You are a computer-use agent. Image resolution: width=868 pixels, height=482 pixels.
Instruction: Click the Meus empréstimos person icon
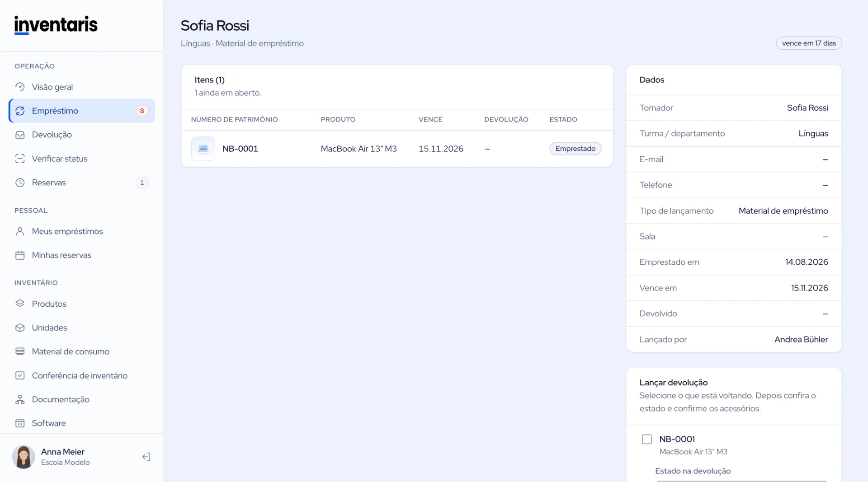(20, 231)
